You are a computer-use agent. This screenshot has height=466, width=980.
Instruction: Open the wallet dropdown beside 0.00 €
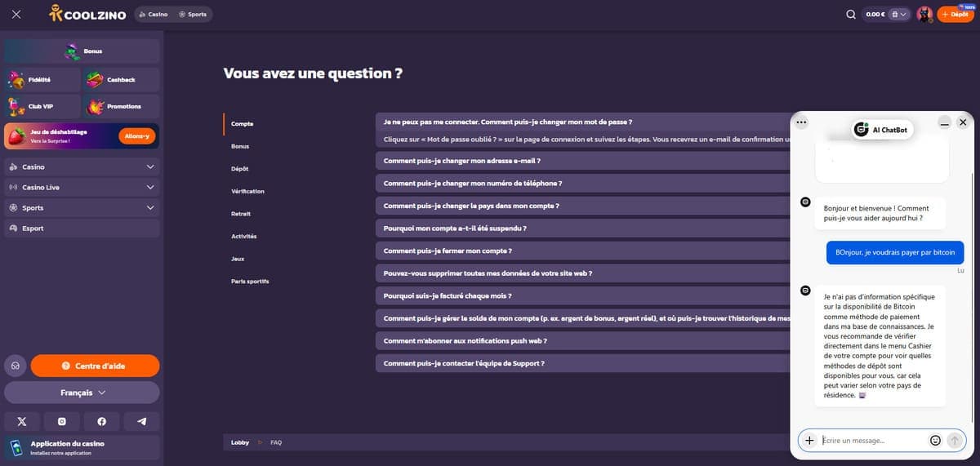[900, 14]
